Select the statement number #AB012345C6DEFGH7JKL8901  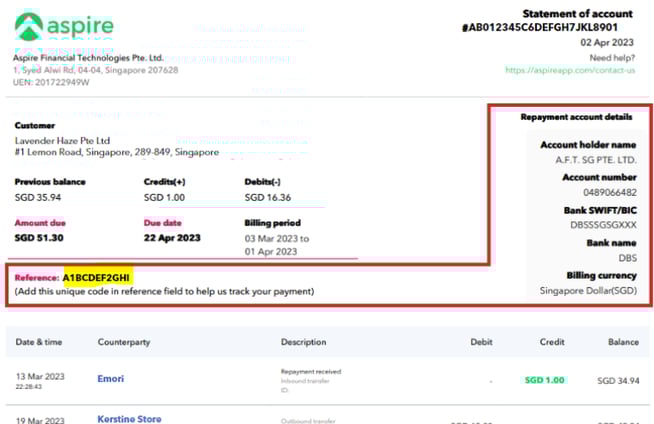coord(539,28)
